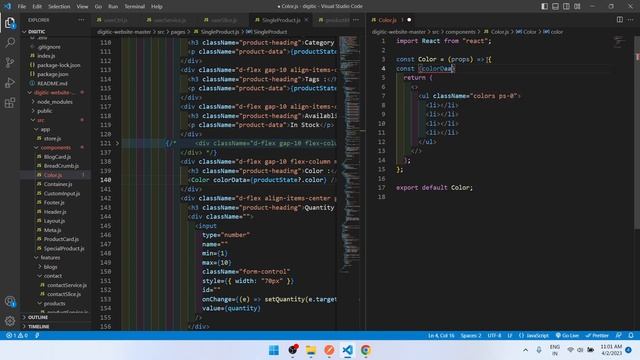This screenshot has width=640, height=360.
Task: Open Customize Layout icon in title bar
Action: 577,7
